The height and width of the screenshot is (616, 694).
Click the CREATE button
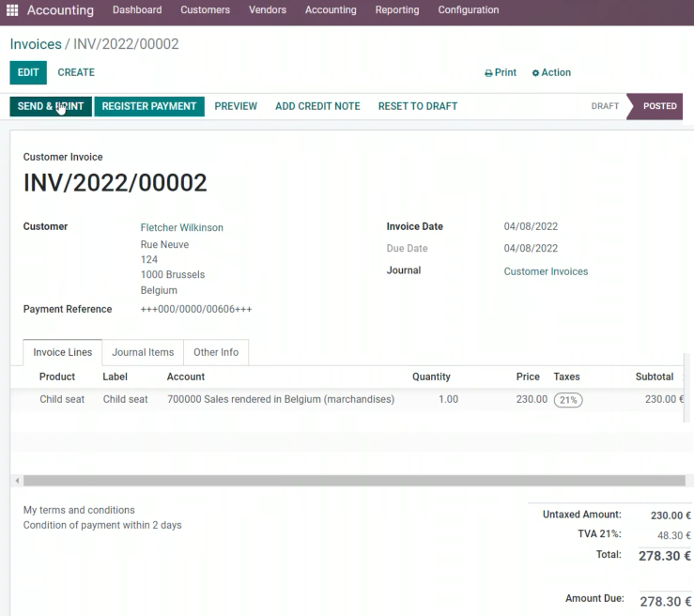click(x=76, y=72)
